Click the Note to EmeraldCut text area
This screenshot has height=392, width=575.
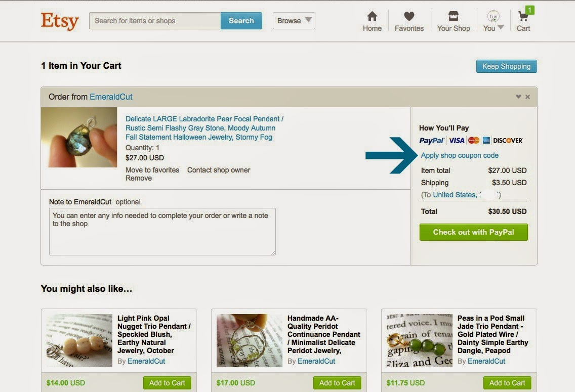pos(162,232)
